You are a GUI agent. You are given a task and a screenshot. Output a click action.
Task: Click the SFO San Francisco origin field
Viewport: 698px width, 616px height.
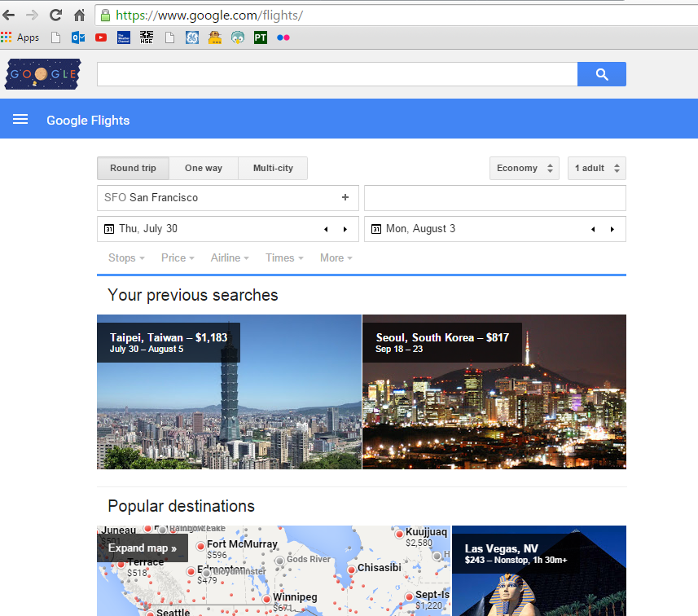228,198
